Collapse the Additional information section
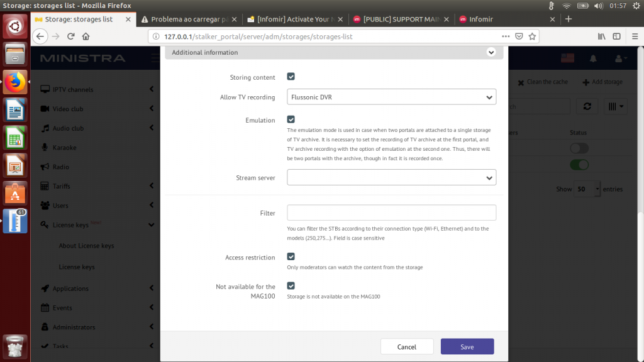The image size is (644, 362). tap(491, 52)
